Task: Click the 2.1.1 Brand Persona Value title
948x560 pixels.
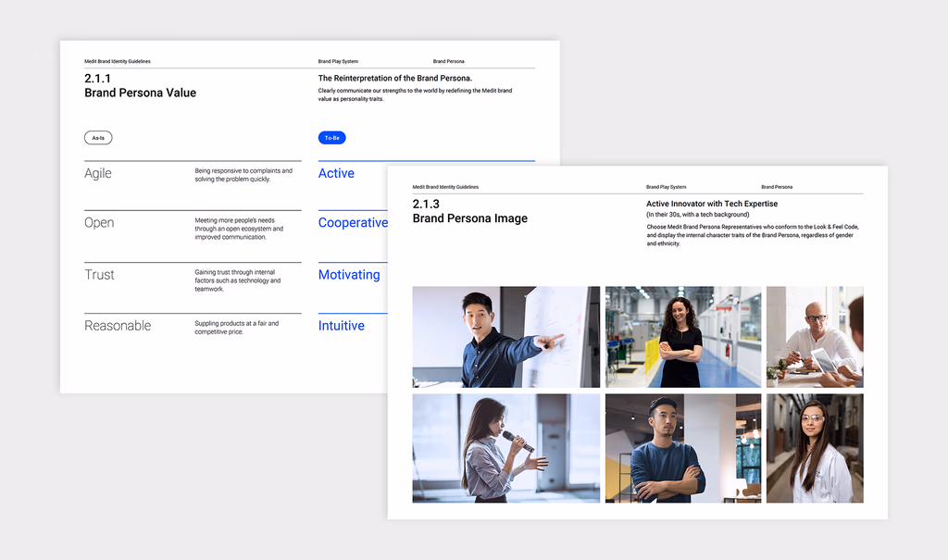Action: pos(141,86)
